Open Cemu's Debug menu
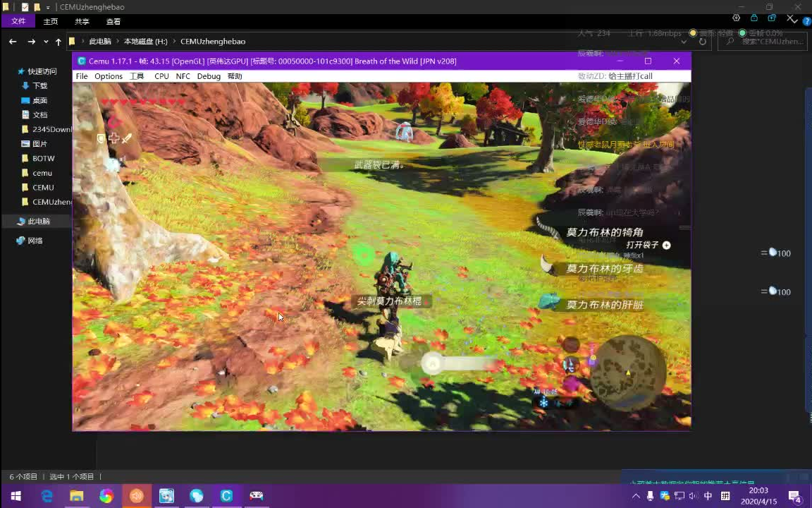Image resolution: width=812 pixels, height=508 pixels. 209,76
